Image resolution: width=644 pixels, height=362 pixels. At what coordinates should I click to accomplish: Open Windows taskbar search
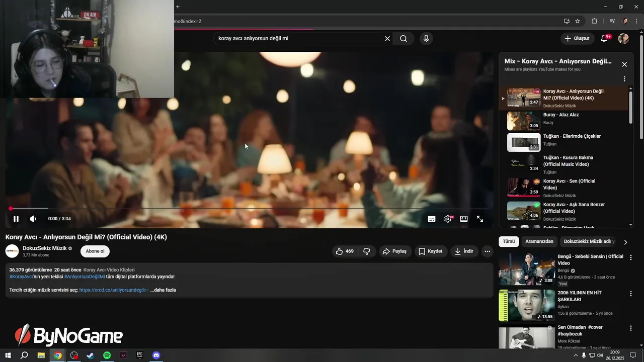[24, 355]
